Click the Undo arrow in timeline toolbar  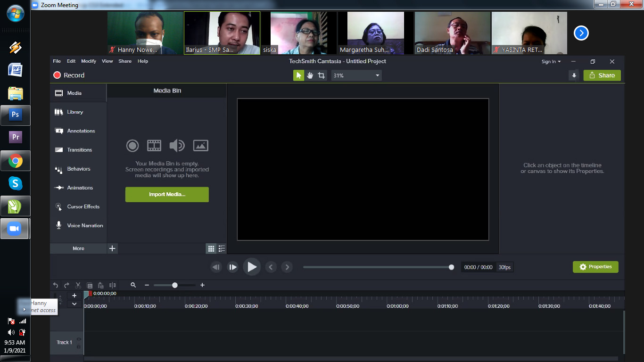click(x=55, y=285)
